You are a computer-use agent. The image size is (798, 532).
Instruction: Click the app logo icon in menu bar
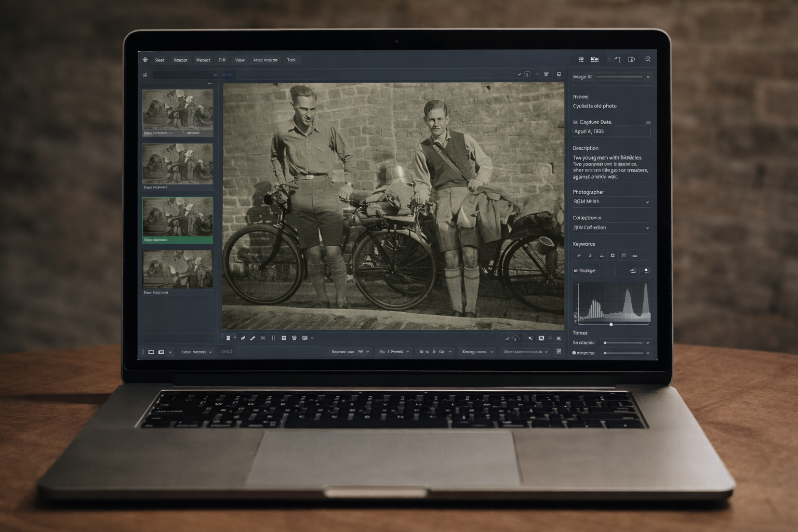click(145, 60)
